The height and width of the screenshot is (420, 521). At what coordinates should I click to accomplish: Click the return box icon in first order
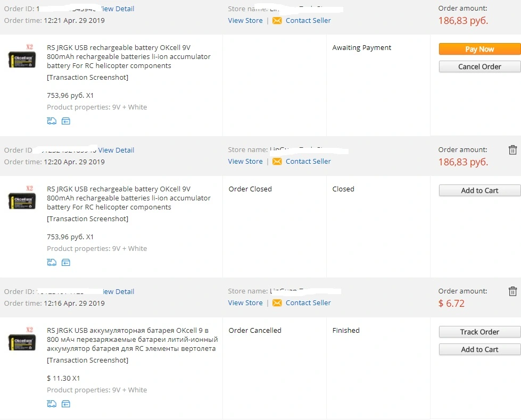66,121
